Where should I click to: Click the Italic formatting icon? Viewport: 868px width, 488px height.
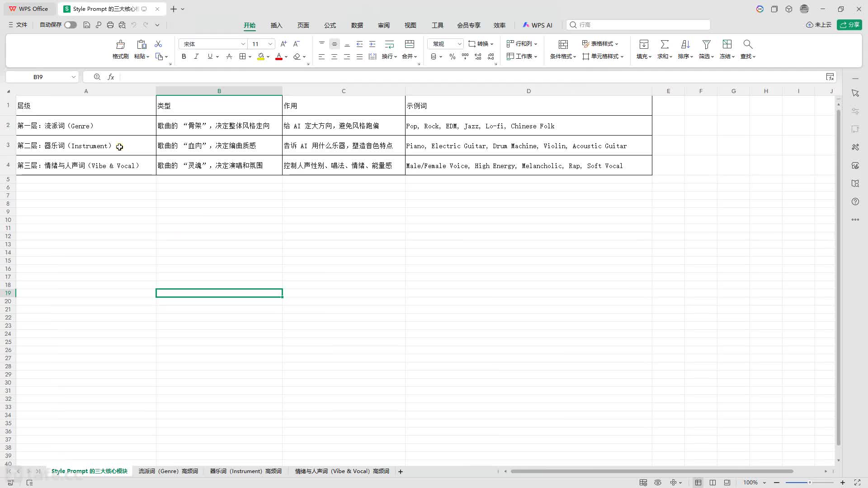click(196, 56)
